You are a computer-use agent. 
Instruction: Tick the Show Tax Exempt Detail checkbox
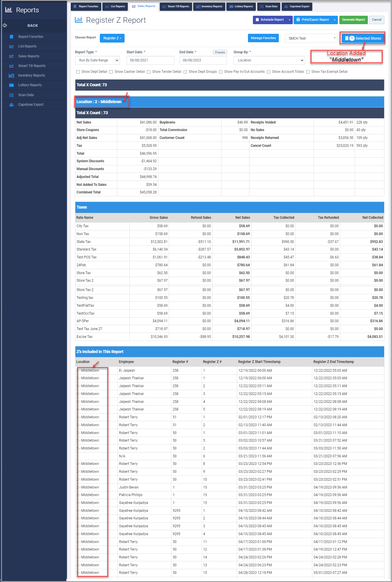308,72
